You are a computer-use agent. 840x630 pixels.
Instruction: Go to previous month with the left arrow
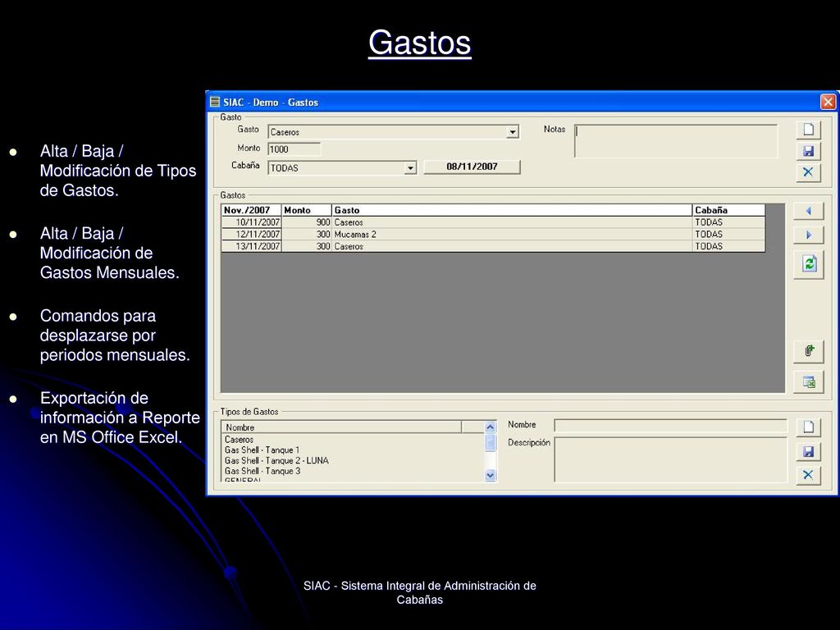point(808,211)
